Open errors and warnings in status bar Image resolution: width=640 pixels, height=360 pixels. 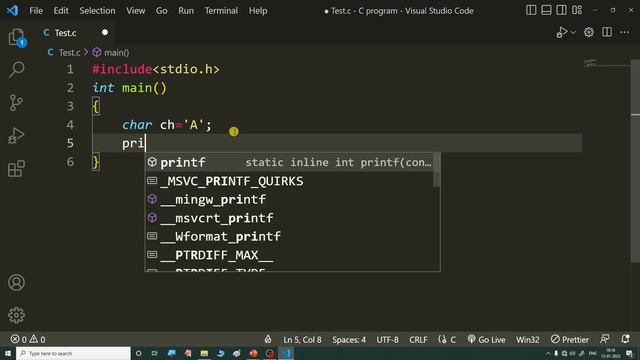(x=28, y=339)
